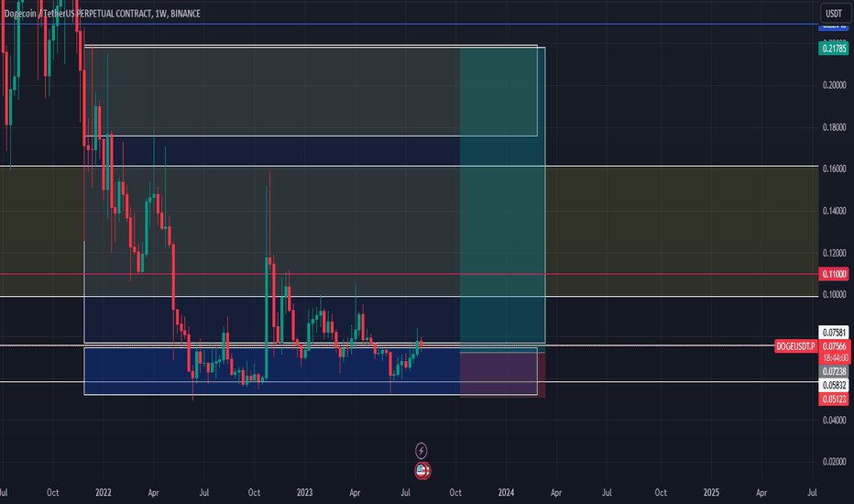Click the 2024 label on time axis
Viewport: 854px width, 504px height.
pos(506,493)
